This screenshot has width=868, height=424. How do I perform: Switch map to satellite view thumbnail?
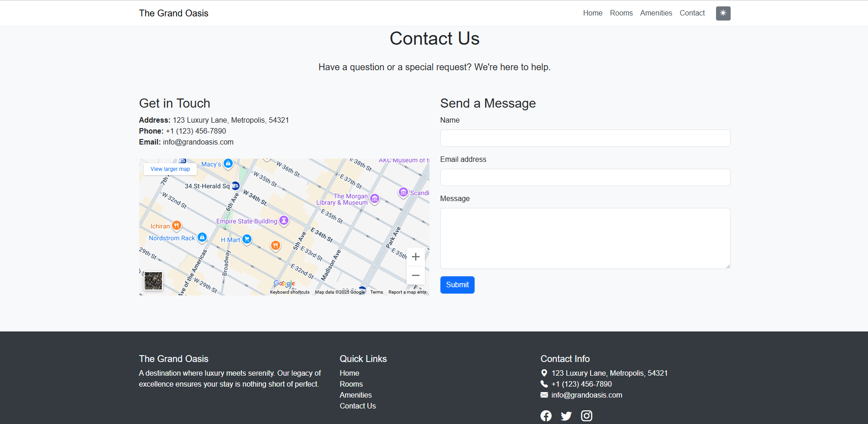tap(153, 281)
